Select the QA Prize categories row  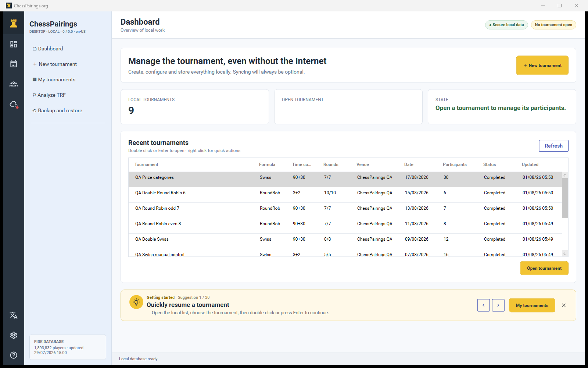(x=345, y=179)
